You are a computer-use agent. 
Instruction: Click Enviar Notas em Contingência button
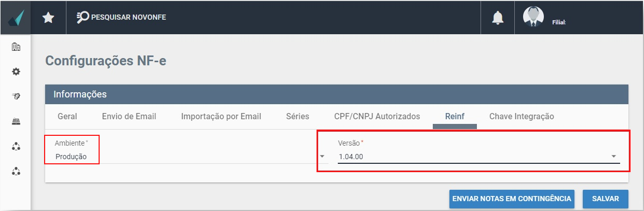pos(512,199)
